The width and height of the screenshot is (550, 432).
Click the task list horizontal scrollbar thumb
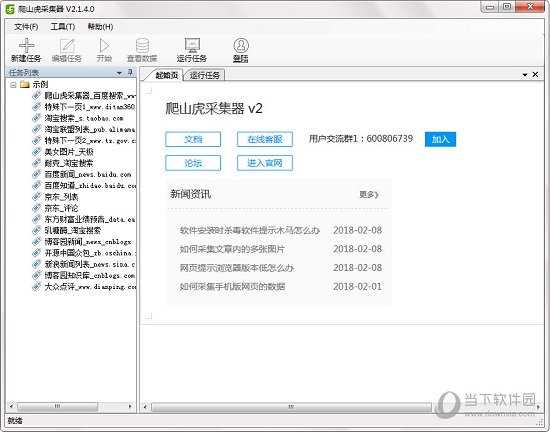click(x=58, y=407)
